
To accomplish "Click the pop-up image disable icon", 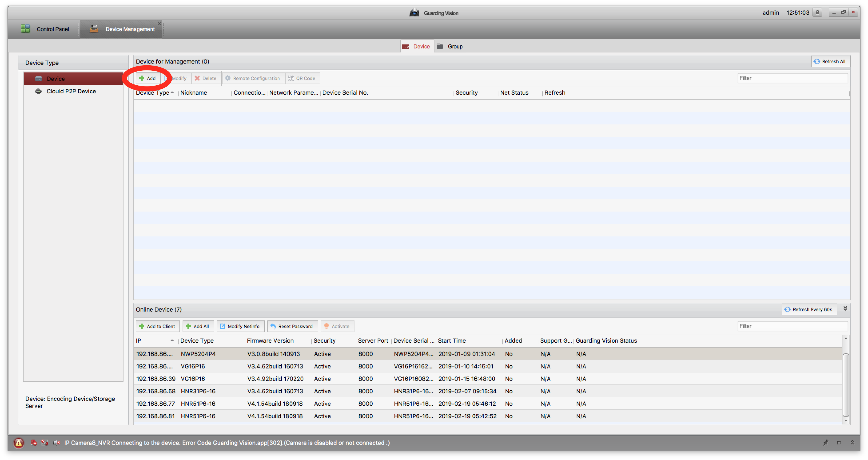I will click(45, 443).
